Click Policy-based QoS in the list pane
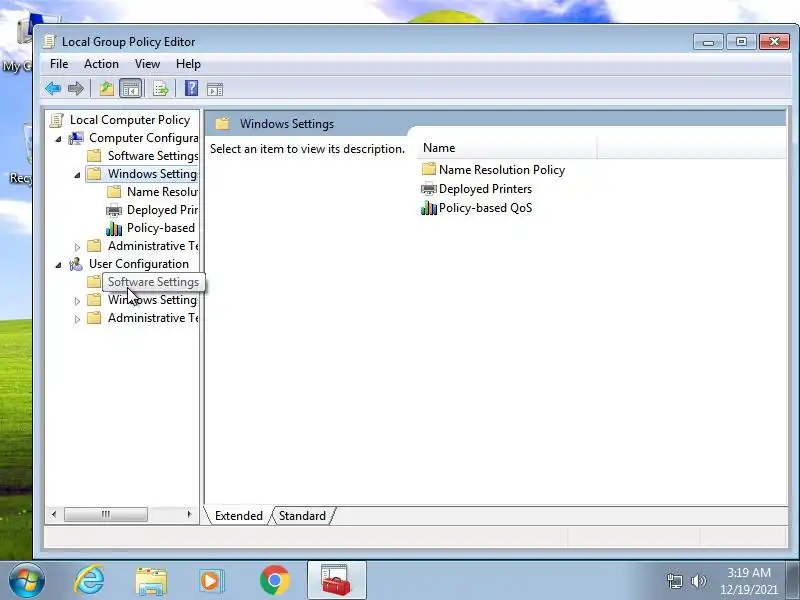 (485, 208)
